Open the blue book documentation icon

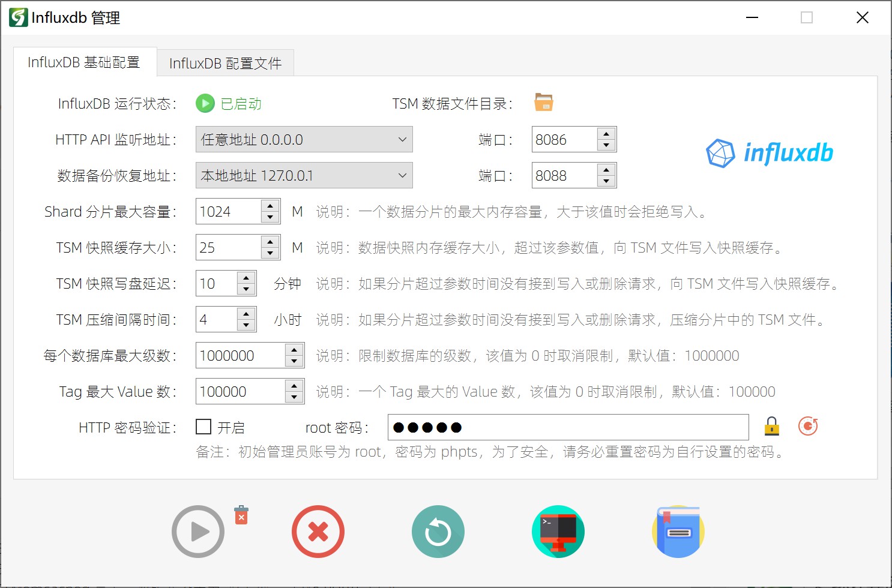(x=678, y=532)
